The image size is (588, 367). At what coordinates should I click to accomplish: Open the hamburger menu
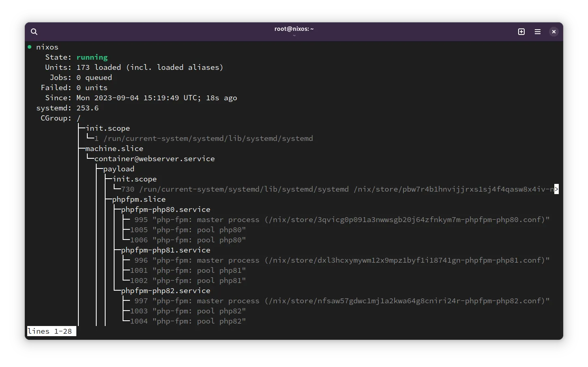[538, 31]
